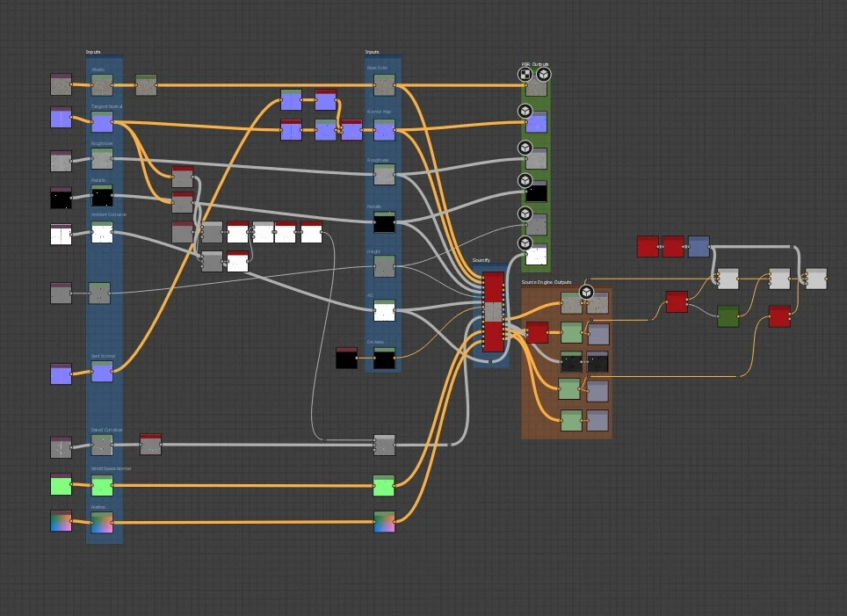
Task: Select the Albedo input node
Action: [101, 85]
